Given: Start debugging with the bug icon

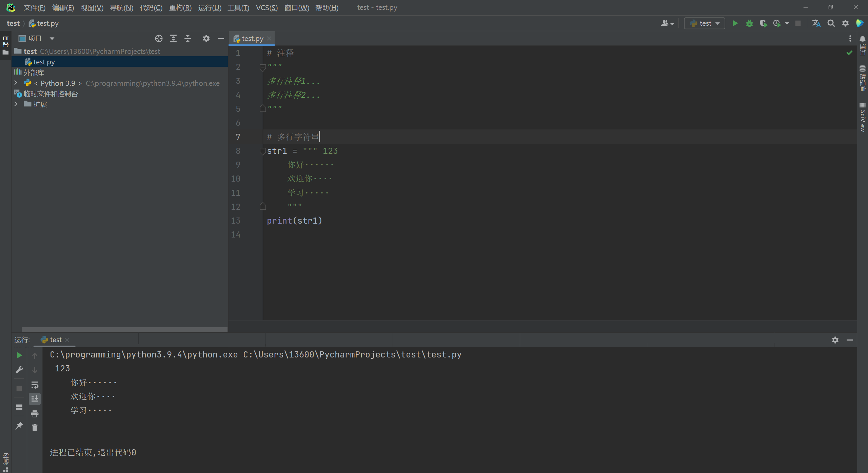Looking at the screenshot, I should click(749, 23).
